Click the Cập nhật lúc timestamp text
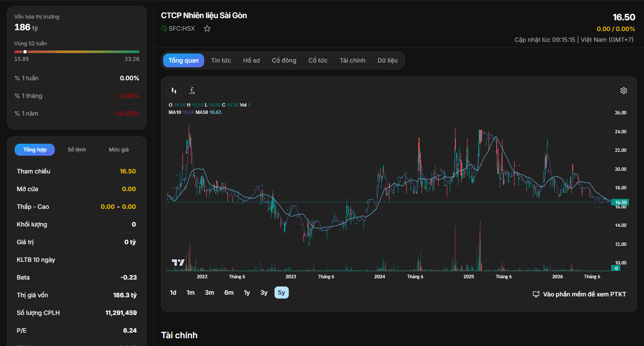The width and height of the screenshot is (644, 346). [x=574, y=40]
